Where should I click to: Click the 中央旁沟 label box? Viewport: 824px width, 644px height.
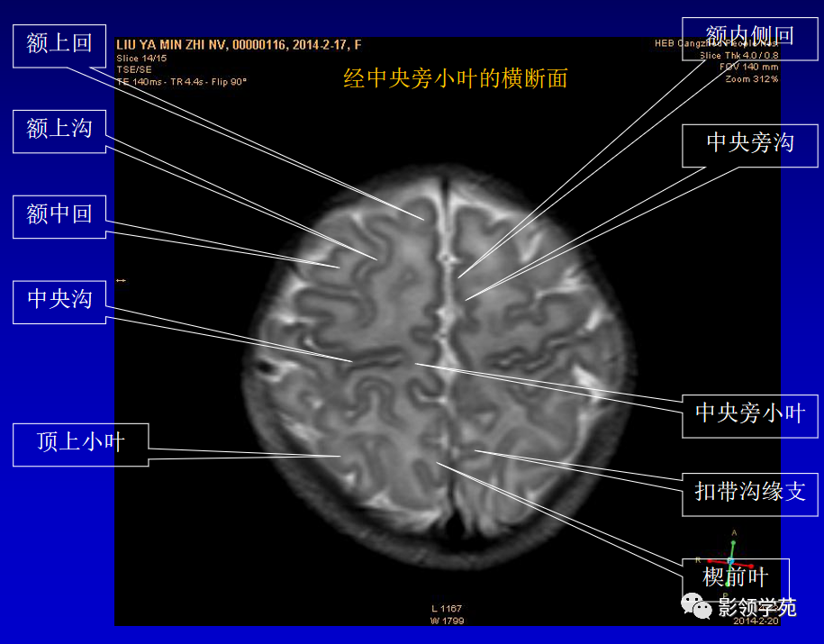point(750,146)
